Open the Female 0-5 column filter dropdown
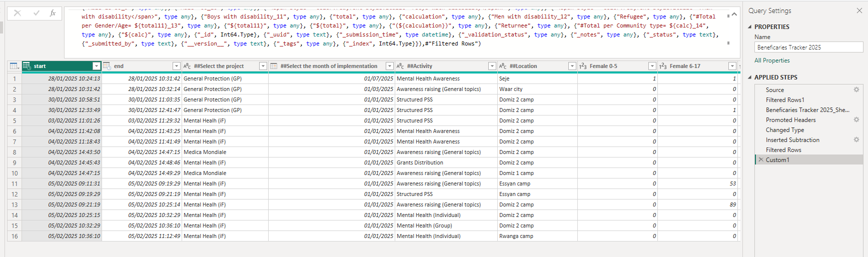Image resolution: width=868 pixels, height=257 pixels. 652,66
